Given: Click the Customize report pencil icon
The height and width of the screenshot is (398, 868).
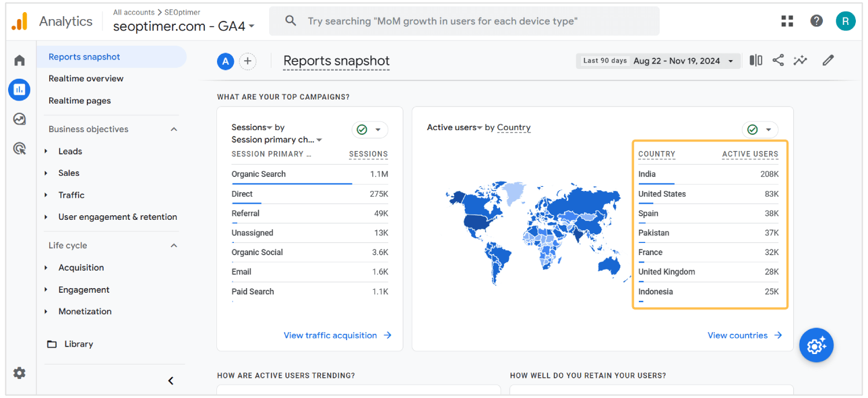Looking at the screenshot, I should tap(828, 60).
